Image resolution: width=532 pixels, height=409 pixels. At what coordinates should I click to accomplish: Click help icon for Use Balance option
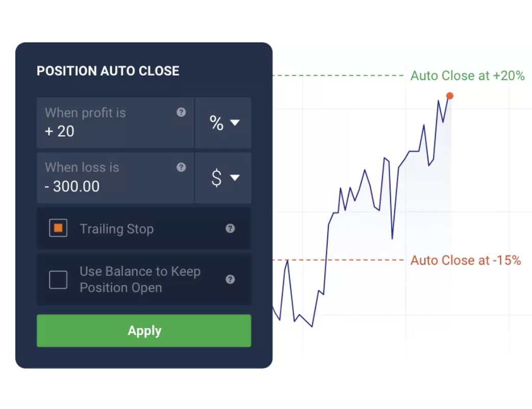(x=230, y=279)
